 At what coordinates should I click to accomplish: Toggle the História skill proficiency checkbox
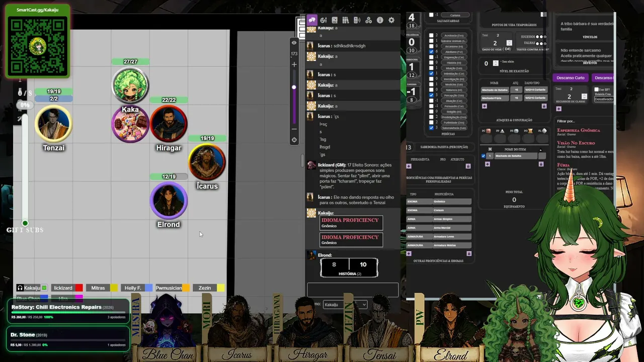pos(431,62)
